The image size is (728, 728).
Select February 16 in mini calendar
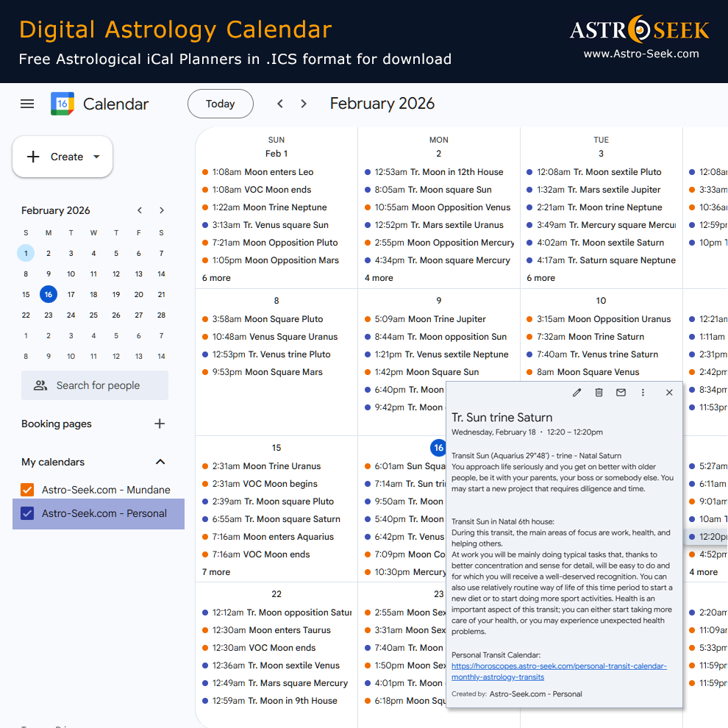point(49,294)
